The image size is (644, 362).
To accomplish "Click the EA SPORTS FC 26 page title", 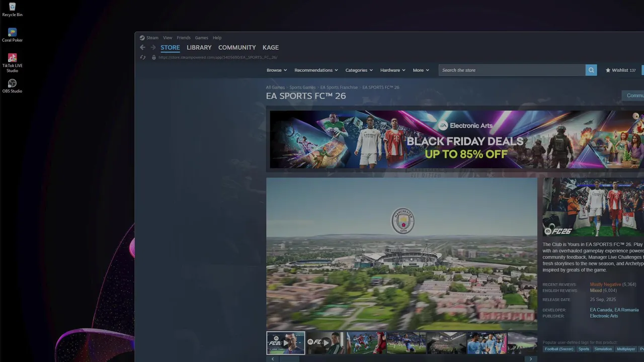I will (x=306, y=96).
